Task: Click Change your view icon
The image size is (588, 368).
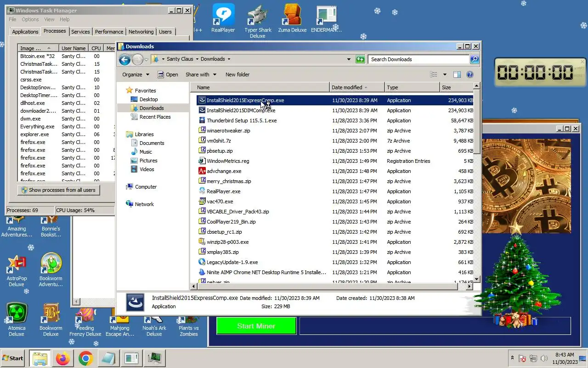Action: (434, 75)
